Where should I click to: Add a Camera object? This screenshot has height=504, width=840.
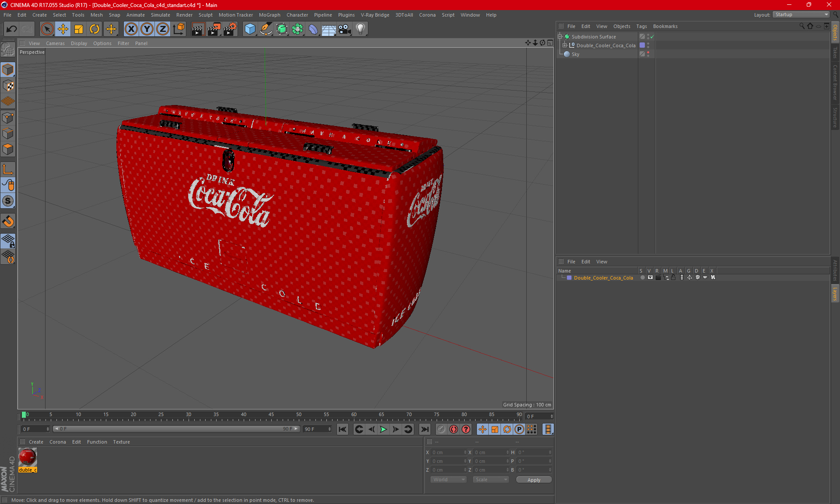tap(345, 29)
